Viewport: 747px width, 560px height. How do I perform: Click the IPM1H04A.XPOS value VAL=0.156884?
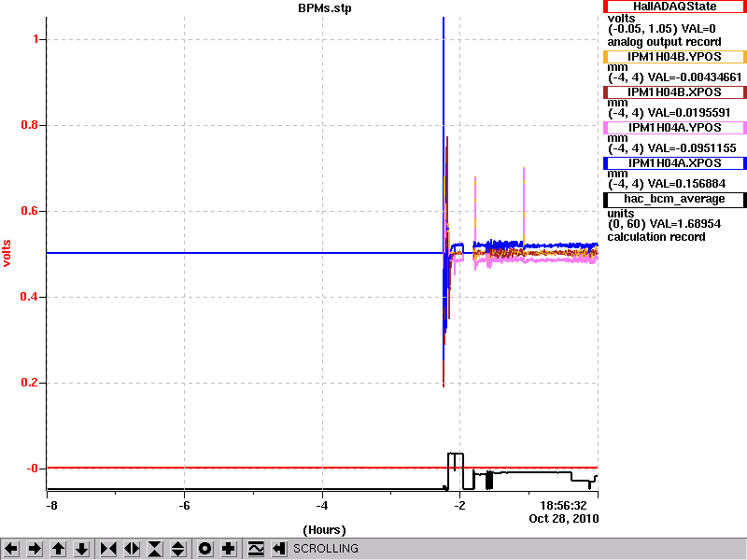(x=686, y=184)
